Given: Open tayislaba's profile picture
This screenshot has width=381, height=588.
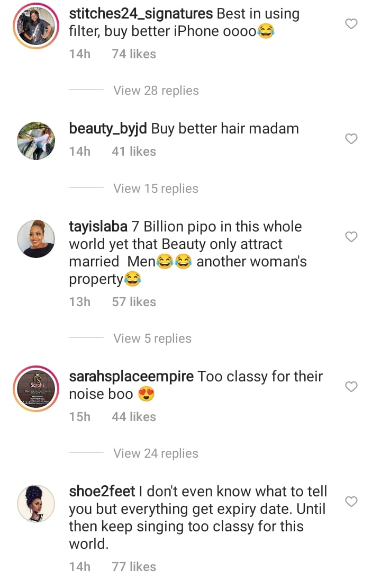Looking at the screenshot, I should click(36, 239).
